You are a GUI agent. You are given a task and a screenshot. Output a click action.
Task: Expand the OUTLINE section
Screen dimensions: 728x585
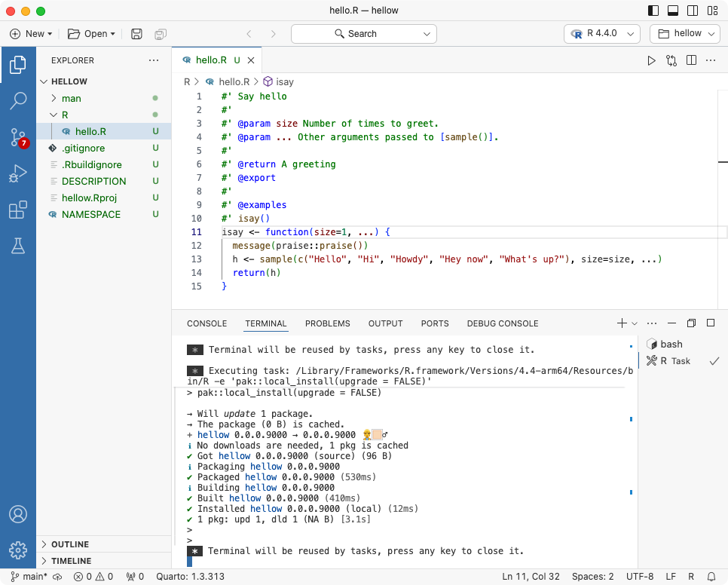coord(69,544)
